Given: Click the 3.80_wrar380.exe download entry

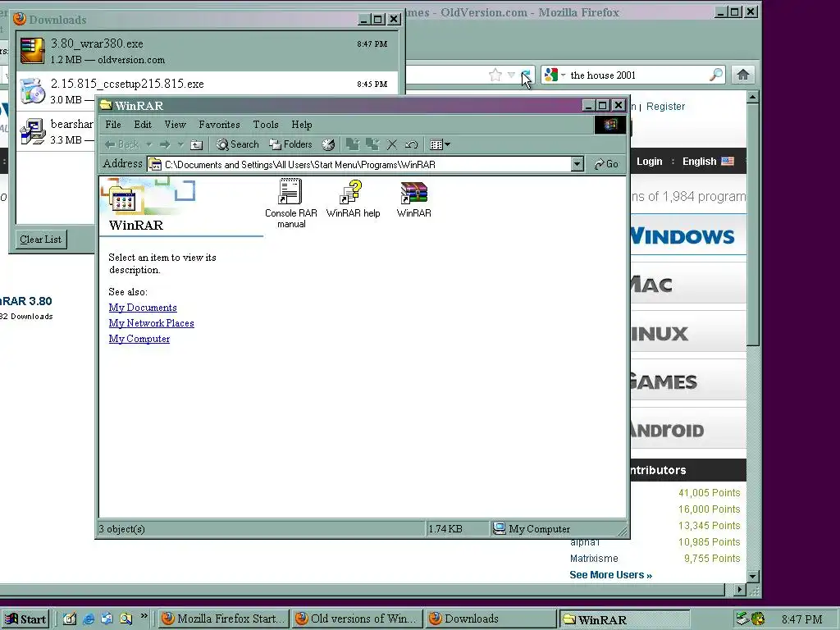Looking at the screenshot, I should [207, 51].
